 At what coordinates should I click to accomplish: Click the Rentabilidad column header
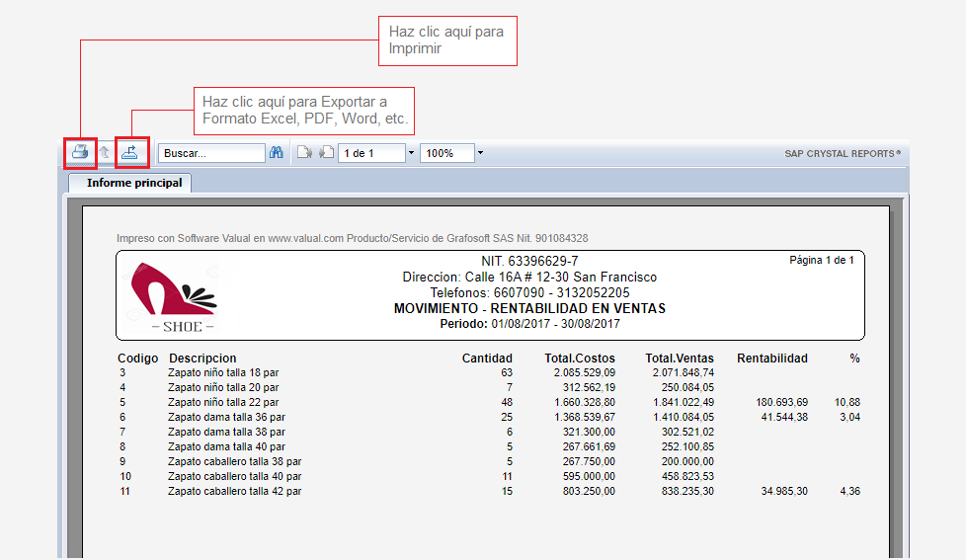tap(771, 359)
